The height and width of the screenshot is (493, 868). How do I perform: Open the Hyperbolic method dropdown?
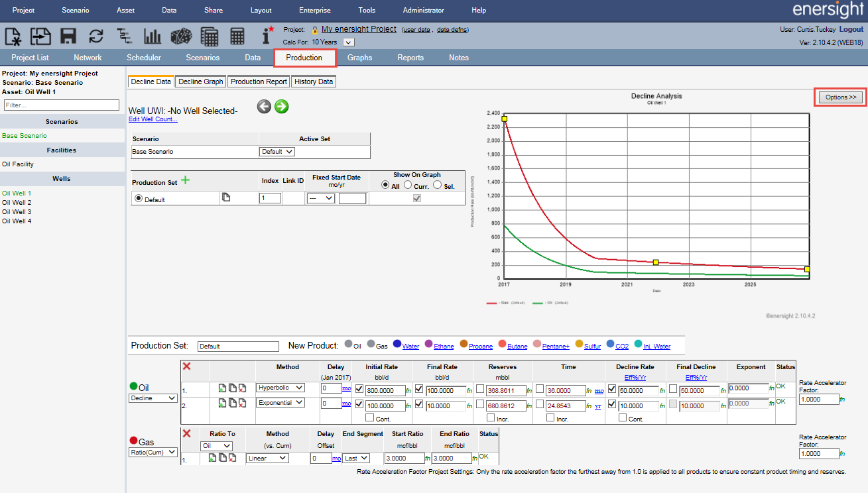click(x=280, y=388)
